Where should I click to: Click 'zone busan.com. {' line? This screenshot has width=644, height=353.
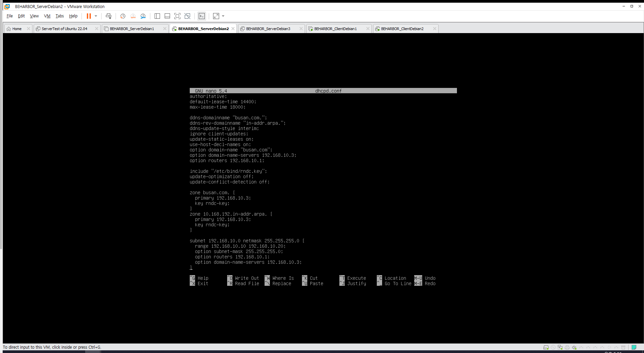click(212, 193)
